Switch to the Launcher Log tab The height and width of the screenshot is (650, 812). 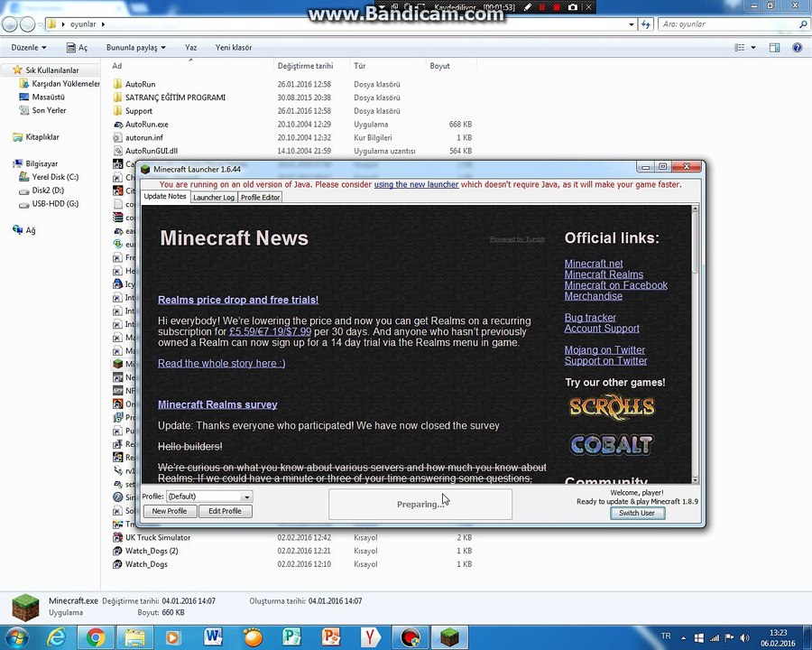(x=213, y=198)
